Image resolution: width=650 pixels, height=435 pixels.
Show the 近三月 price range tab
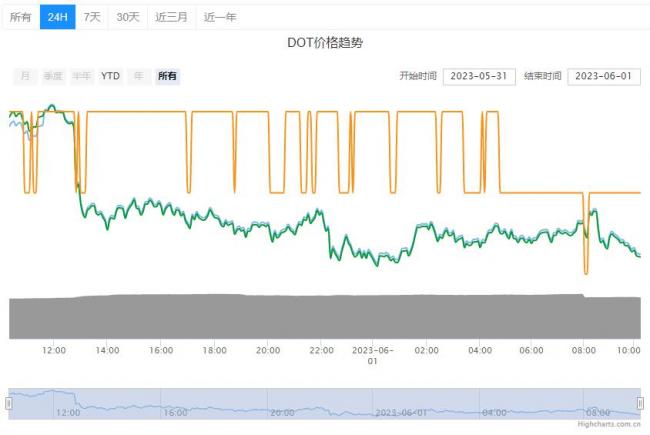point(171,17)
